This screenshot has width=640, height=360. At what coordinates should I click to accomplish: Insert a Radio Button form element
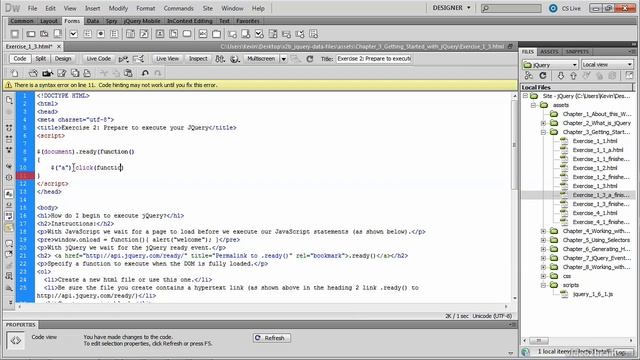coord(100,34)
